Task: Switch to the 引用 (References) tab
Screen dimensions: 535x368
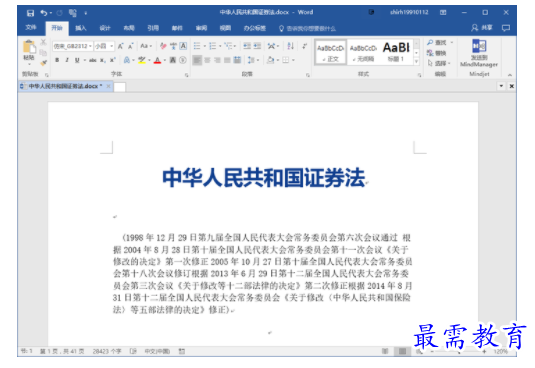Action: [x=153, y=28]
